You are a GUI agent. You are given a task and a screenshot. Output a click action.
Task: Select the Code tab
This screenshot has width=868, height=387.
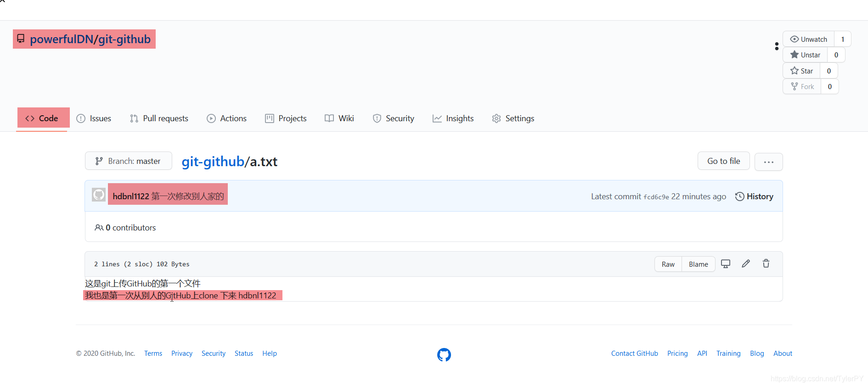coord(42,118)
